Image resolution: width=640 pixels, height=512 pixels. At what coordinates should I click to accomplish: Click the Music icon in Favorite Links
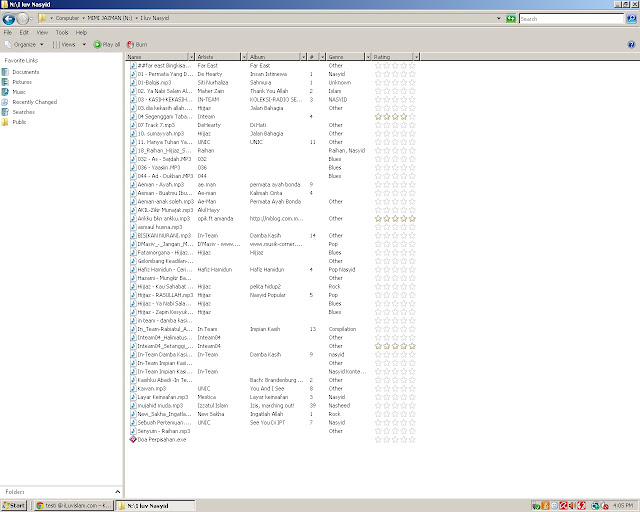(x=5, y=92)
